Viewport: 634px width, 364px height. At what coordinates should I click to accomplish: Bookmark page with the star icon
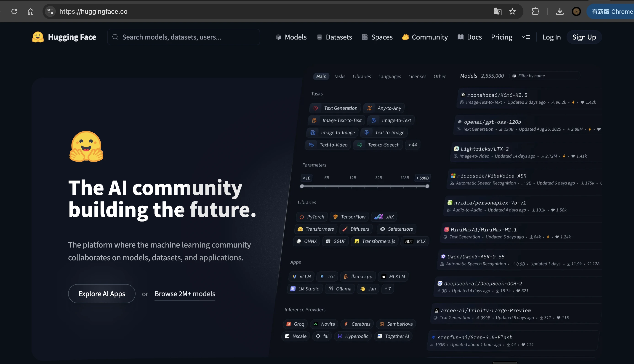(512, 11)
